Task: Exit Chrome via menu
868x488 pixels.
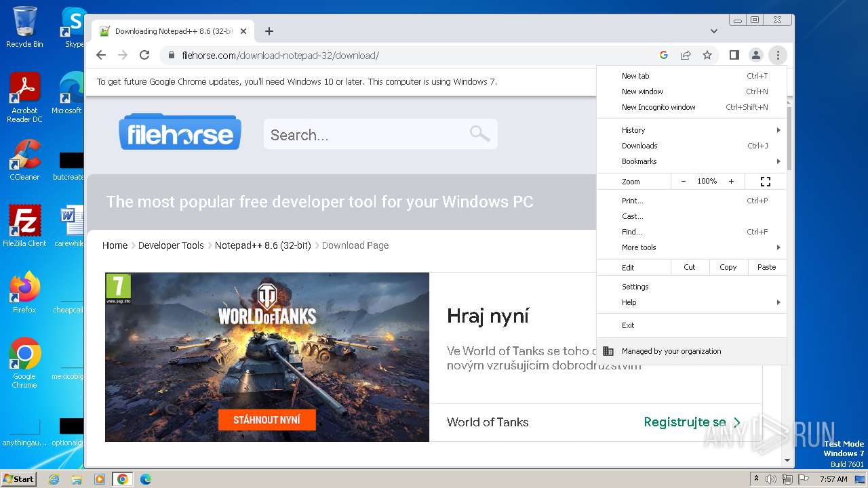Action: tap(692, 325)
